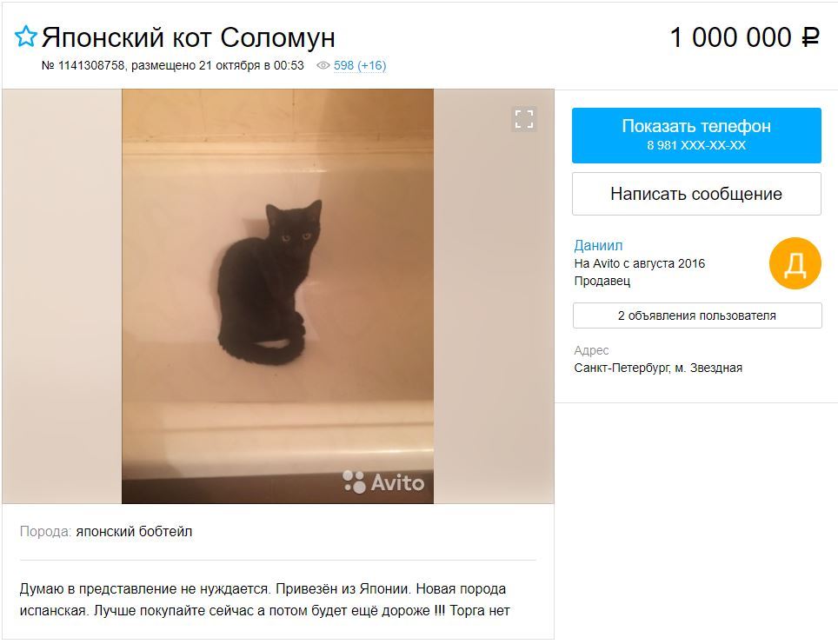Viewport: 838px width, 644px height.
Task: Add listing to favorites with star icon
Action: click(x=26, y=37)
